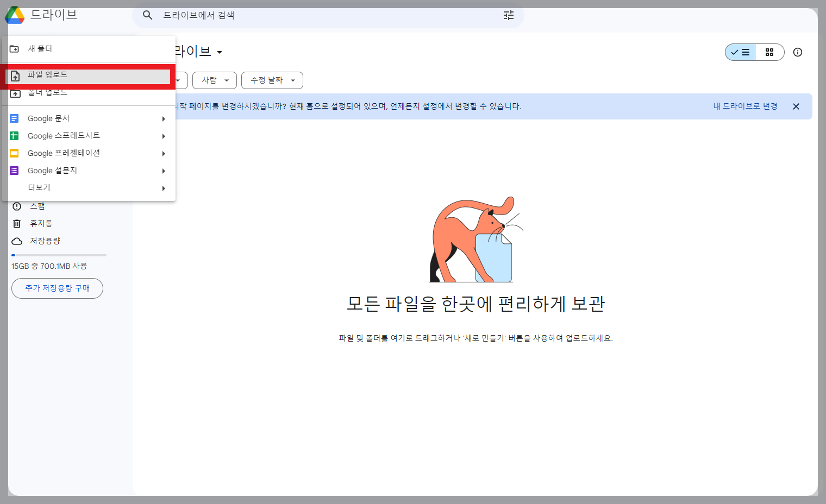This screenshot has height=504, width=826.
Task: Click 15GB 중 700.1MB 사용 text
Action: tap(49, 266)
